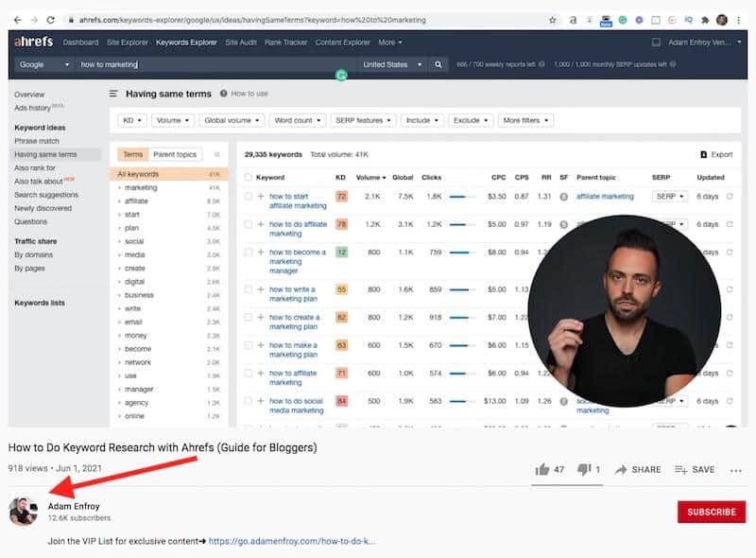
Task: Open the Dashboard menu item
Action: [x=80, y=43]
